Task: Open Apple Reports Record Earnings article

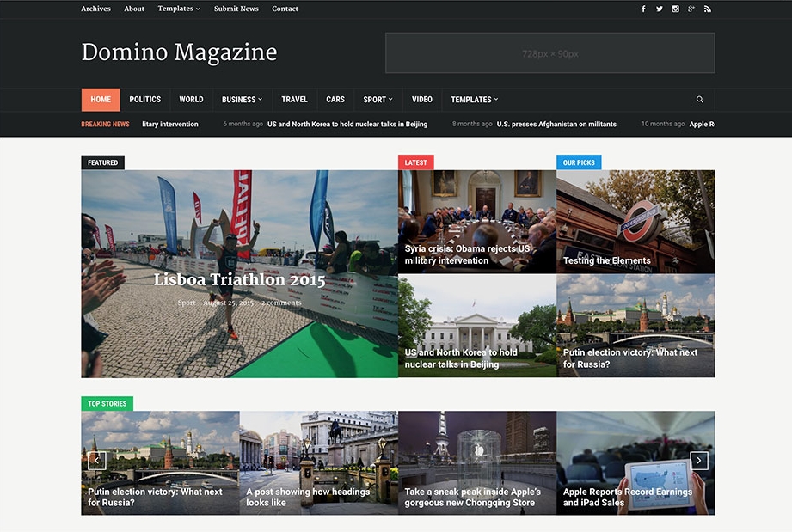Action: (x=635, y=463)
